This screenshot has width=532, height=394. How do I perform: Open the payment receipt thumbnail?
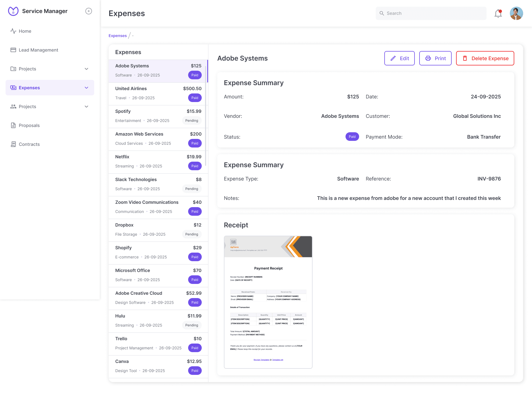click(x=268, y=302)
